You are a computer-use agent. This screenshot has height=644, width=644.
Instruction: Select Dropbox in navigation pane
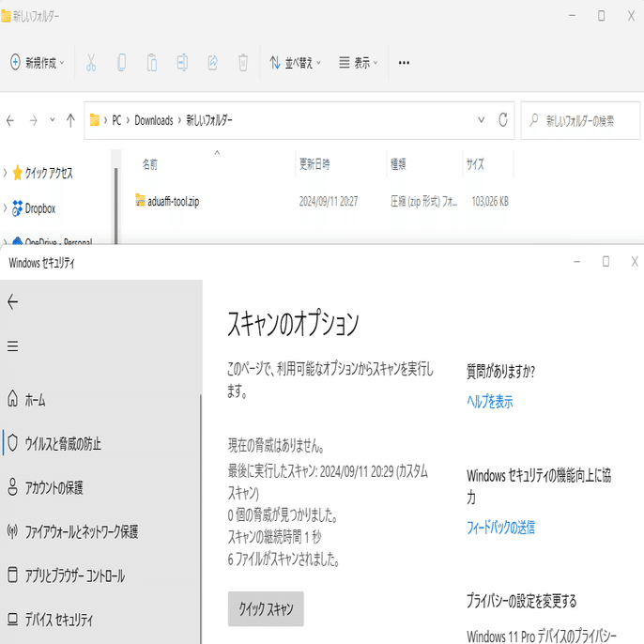click(x=34, y=208)
